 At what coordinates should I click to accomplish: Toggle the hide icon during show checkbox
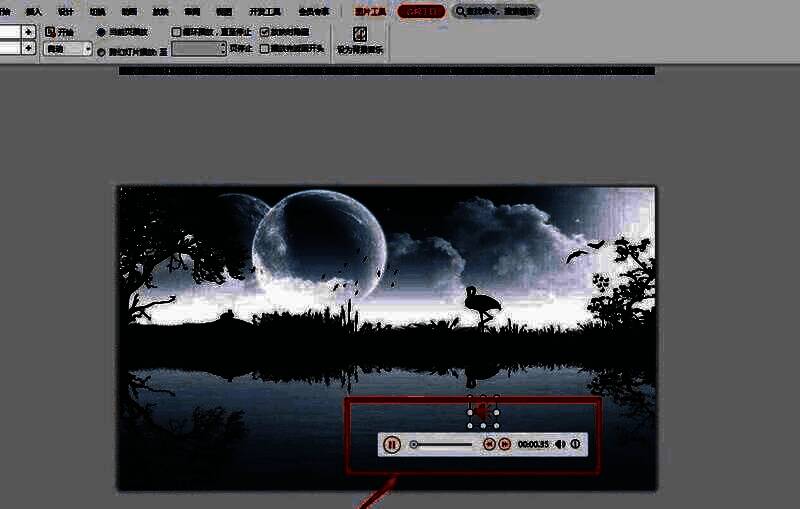coord(264,32)
